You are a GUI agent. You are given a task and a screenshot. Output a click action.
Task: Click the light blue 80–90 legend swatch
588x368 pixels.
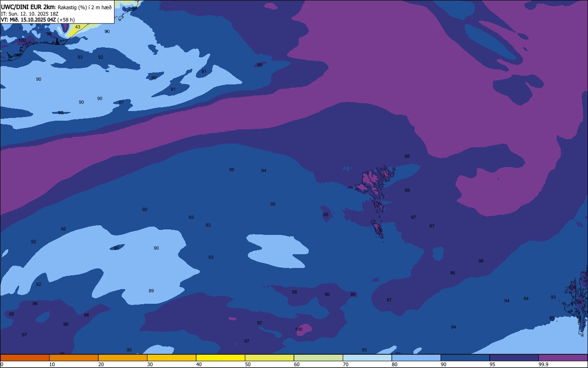pos(416,357)
